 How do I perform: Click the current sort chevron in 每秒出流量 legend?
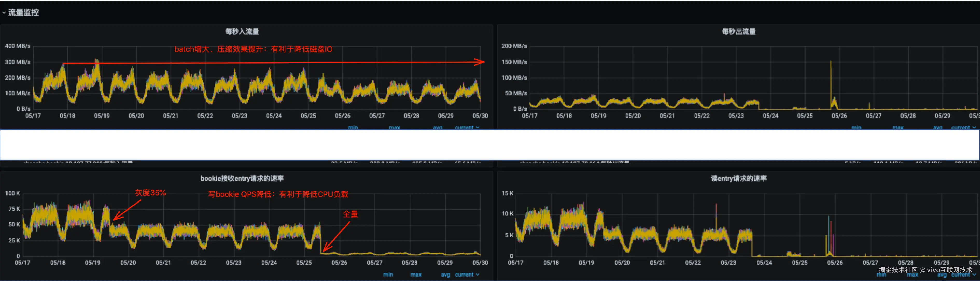974,127
